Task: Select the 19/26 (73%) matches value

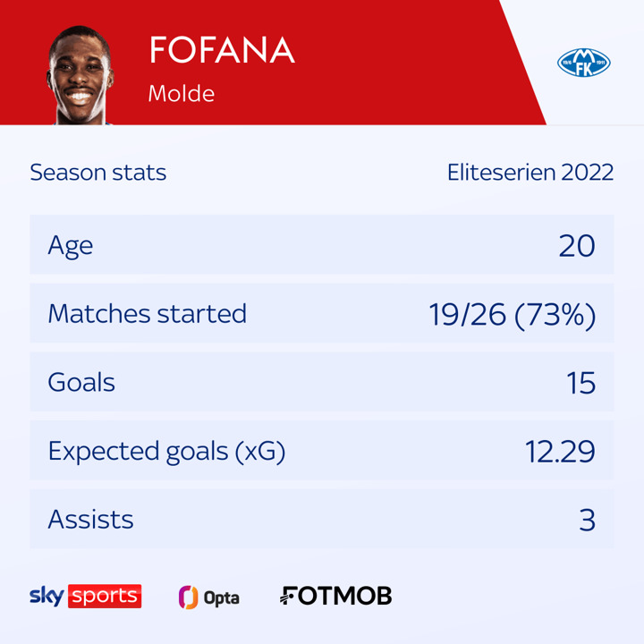Action: [x=512, y=314]
